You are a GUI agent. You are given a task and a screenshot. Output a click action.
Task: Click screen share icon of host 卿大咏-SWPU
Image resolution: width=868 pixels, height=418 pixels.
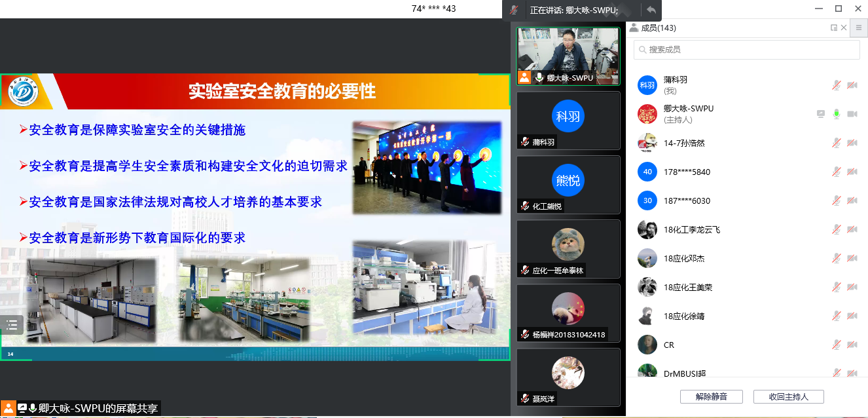click(x=821, y=114)
